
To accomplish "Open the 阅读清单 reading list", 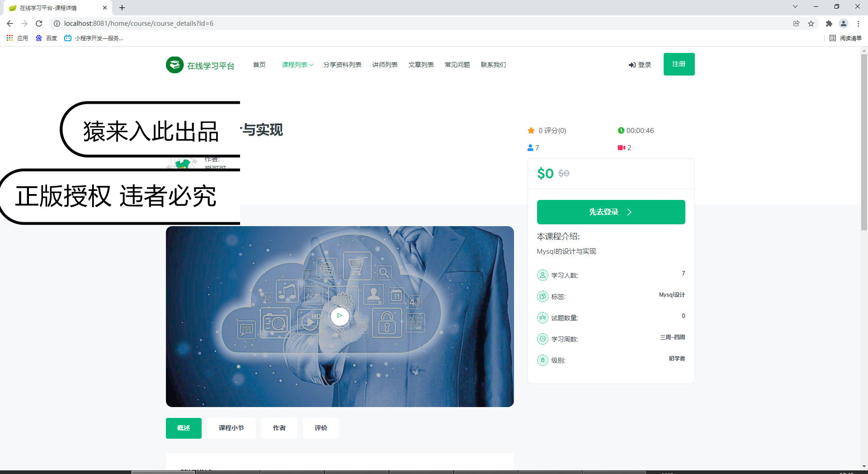I will click(845, 38).
